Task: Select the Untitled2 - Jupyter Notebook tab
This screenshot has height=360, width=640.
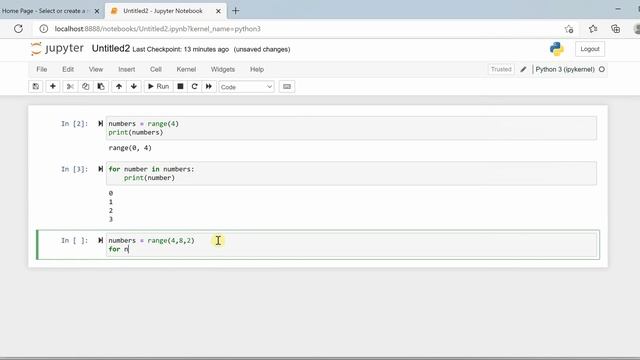Action: 163,11
